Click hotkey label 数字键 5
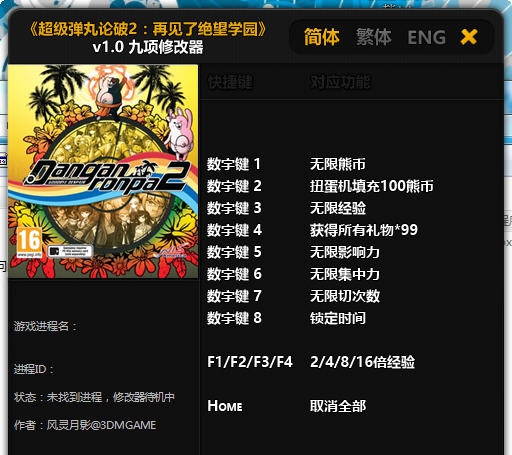Image resolution: width=512 pixels, height=455 pixels. click(234, 252)
